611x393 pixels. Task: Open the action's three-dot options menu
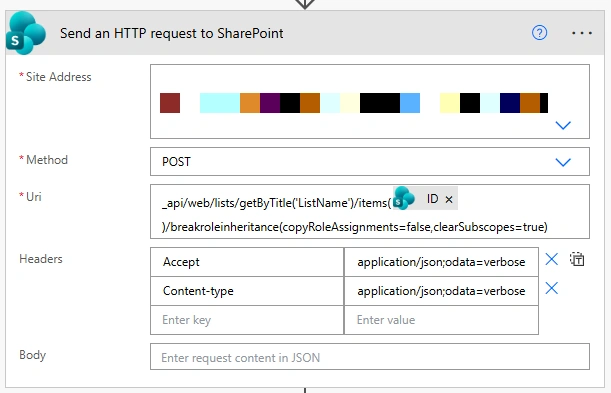(582, 33)
